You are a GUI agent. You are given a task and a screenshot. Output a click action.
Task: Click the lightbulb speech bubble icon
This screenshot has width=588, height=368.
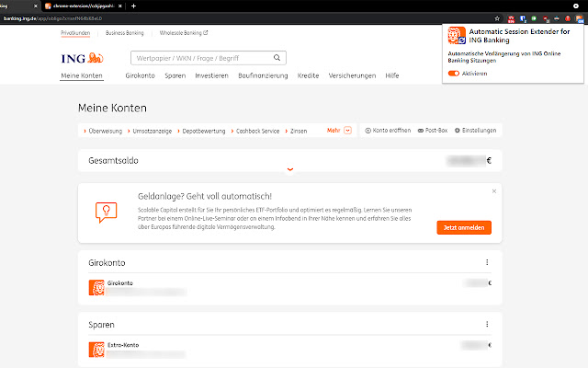107,213
